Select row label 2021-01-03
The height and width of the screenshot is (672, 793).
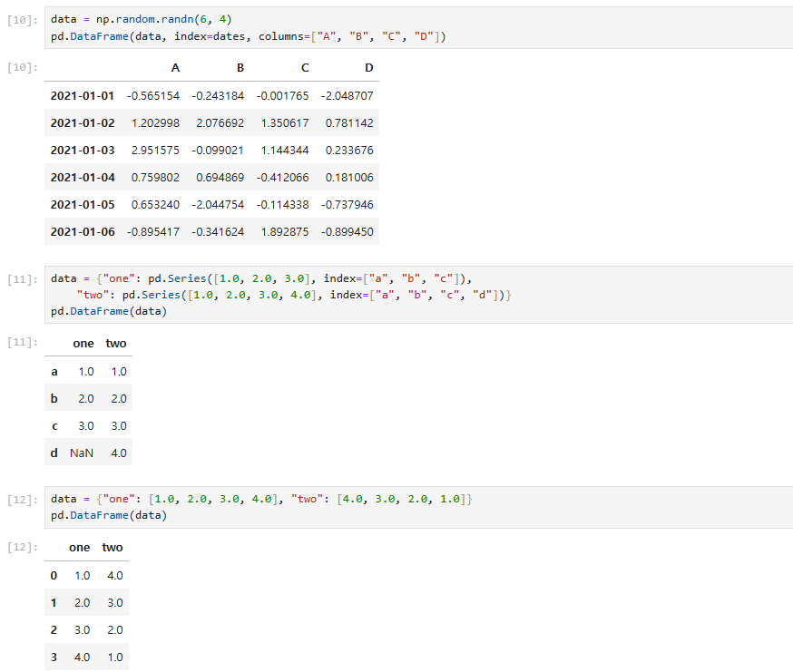pos(83,151)
